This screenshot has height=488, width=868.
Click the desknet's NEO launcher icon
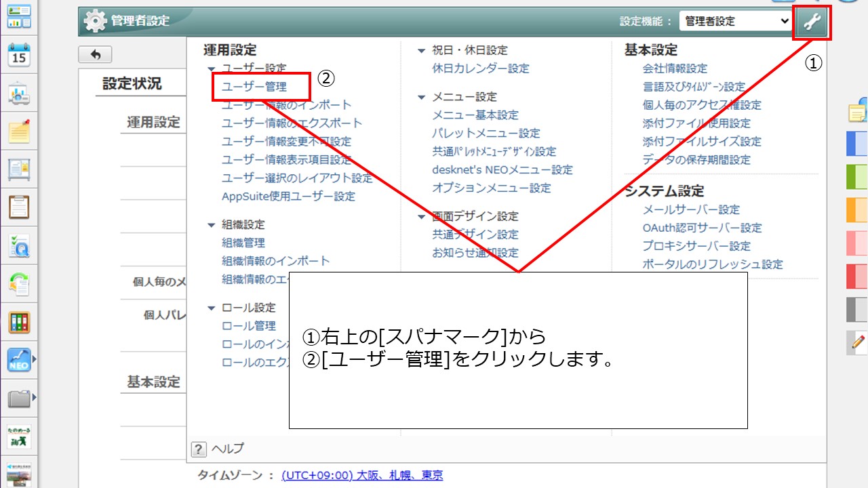coord(19,359)
